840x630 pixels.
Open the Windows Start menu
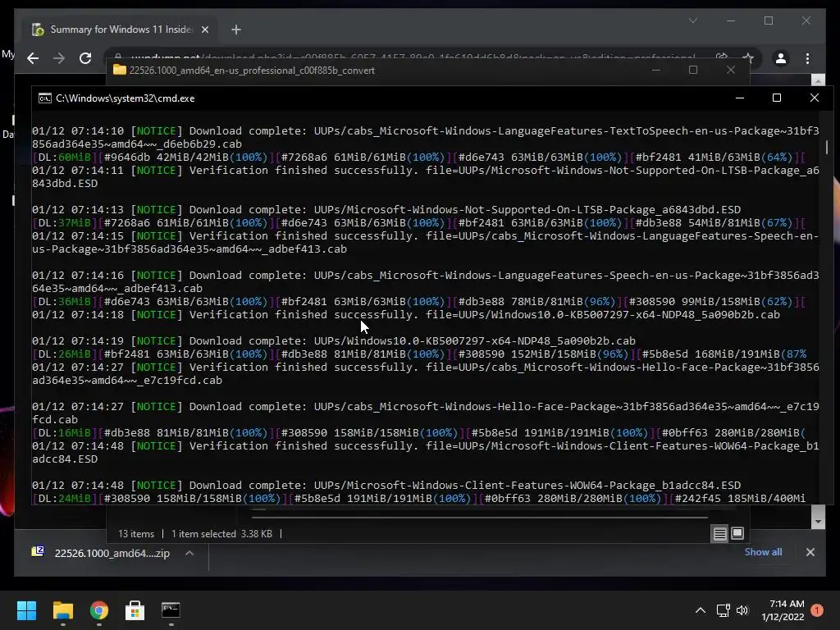(26, 610)
